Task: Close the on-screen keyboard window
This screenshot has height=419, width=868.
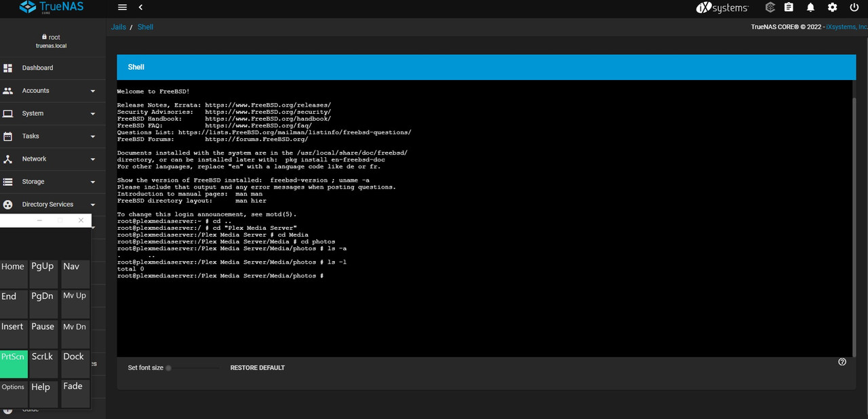Action: point(81,220)
